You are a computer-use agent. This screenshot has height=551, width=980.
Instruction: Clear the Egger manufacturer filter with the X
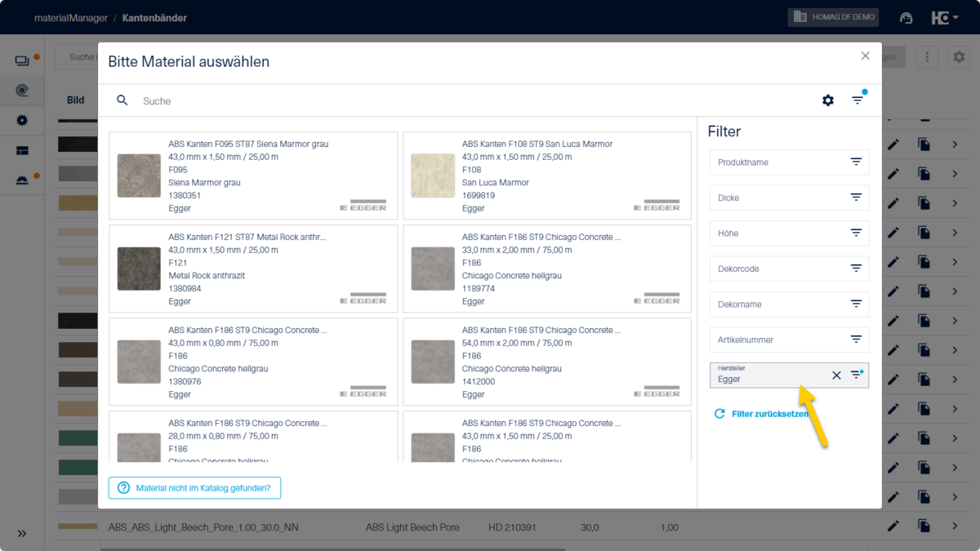(x=836, y=375)
